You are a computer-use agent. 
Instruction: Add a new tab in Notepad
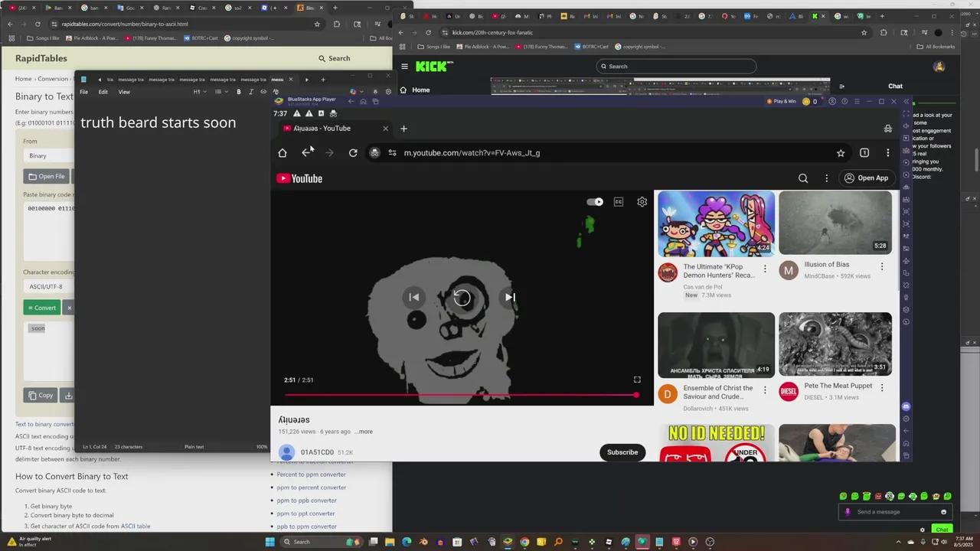[323, 80]
